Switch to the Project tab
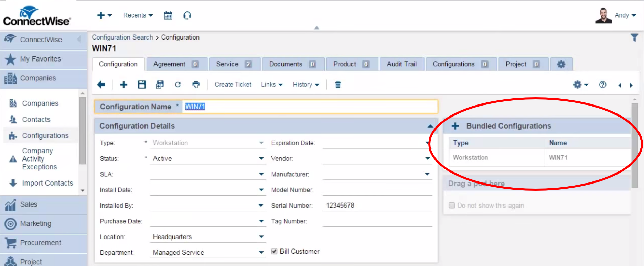 [523, 64]
